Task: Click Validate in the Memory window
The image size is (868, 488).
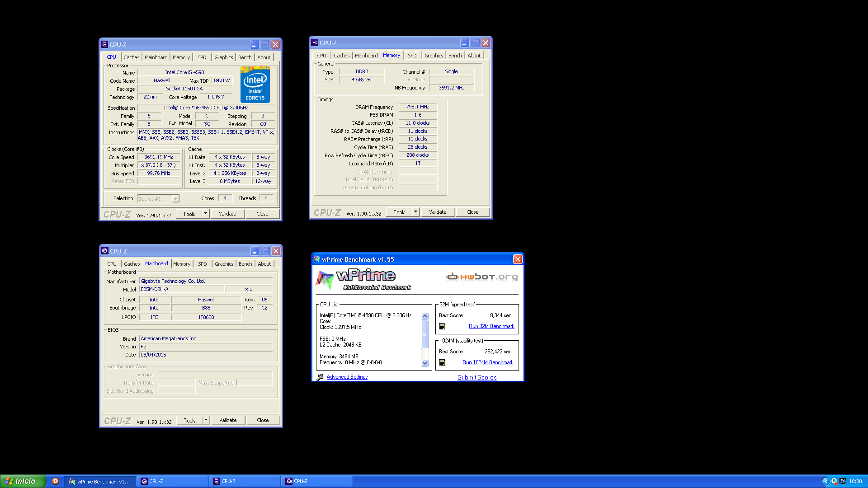Action: click(x=438, y=212)
